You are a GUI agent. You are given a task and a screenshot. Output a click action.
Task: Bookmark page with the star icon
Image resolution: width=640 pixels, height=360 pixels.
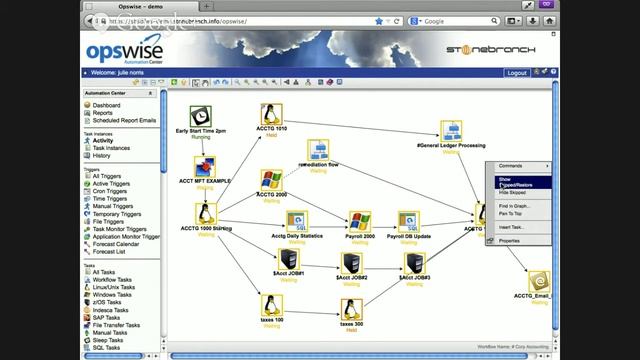[x=379, y=21]
